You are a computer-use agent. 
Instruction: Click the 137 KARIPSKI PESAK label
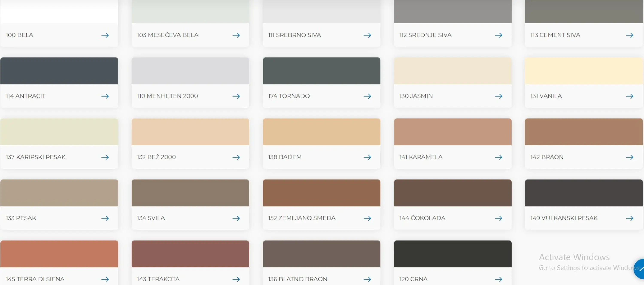pyautogui.click(x=35, y=157)
